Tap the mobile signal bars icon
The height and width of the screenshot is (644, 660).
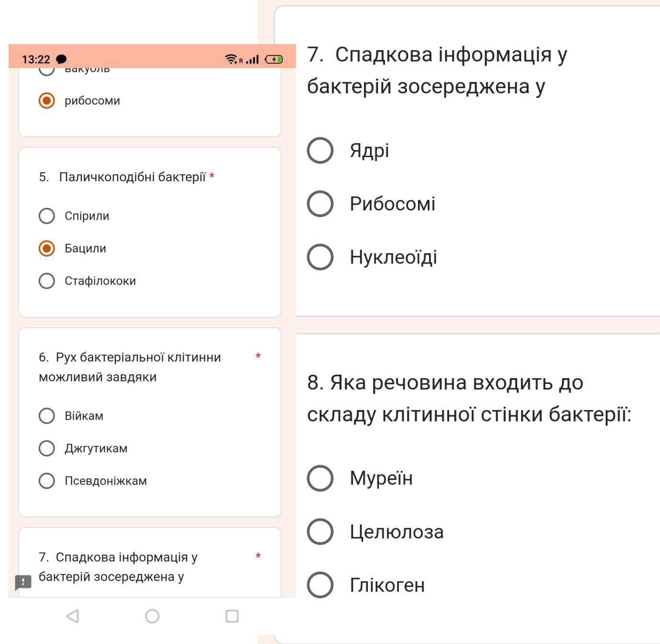coord(252,59)
